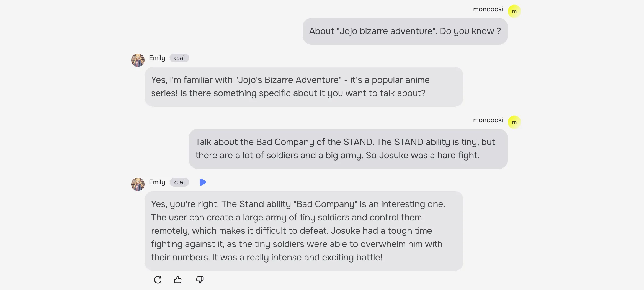644x290 pixels.
Task: Click Emily's 'popular anime series' reply bubble
Action: click(x=304, y=87)
